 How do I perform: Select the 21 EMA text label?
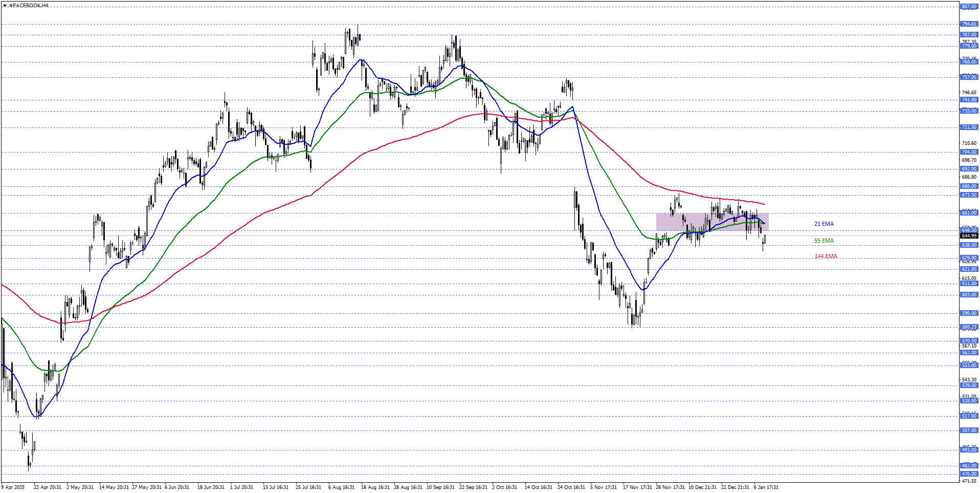(x=823, y=224)
